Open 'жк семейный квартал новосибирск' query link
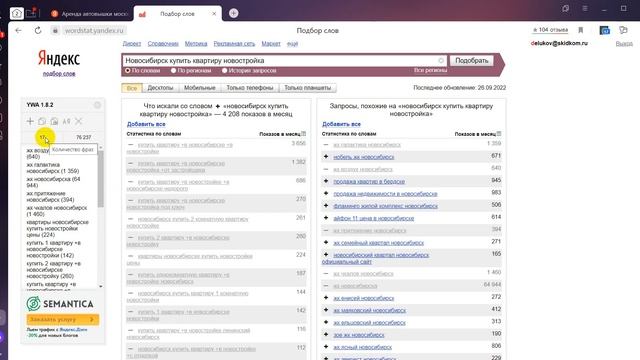This screenshot has width=640, height=360. point(378,243)
